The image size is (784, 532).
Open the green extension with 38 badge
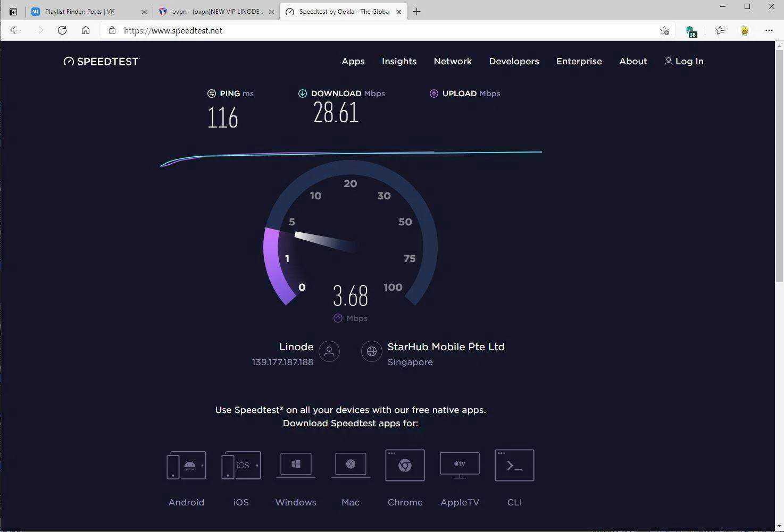(690, 31)
